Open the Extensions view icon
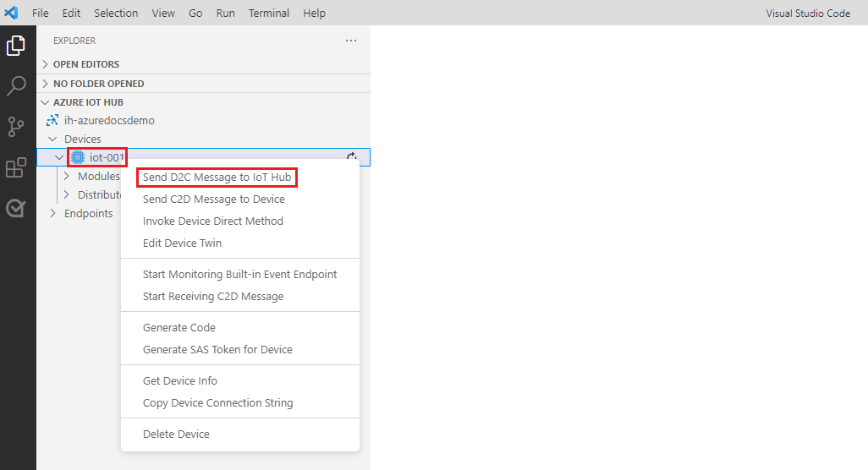The image size is (868, 470). [16, 167]
